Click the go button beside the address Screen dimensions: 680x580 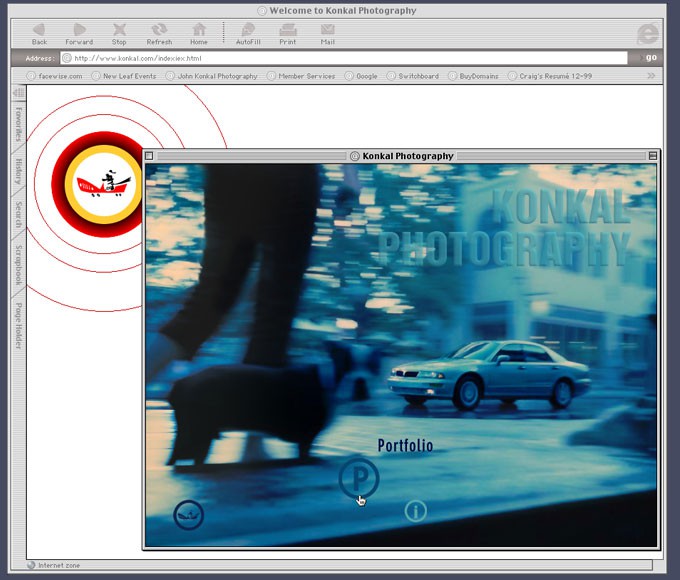click(651, 58)
